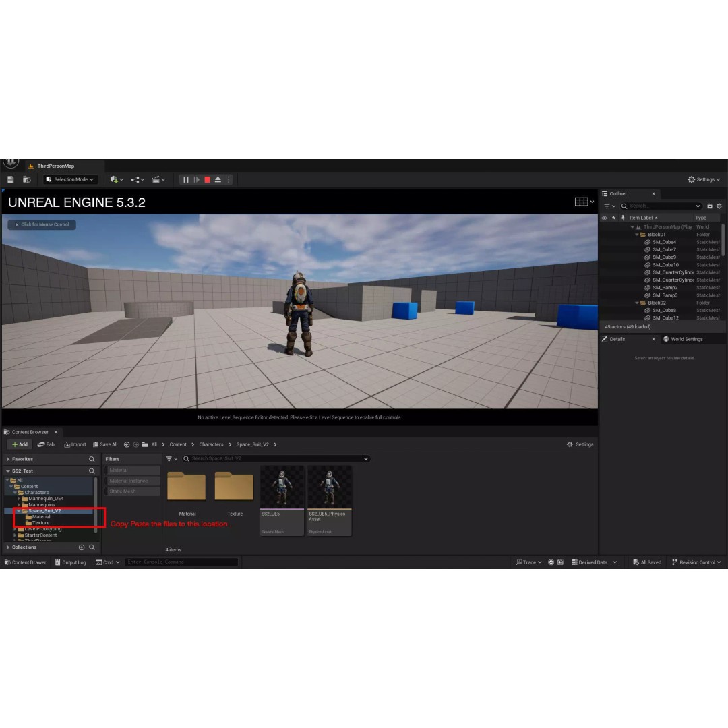Toggle the Static Mesh filter
Viewport: 728px width, 728px height.
click(x=132, y=491)
